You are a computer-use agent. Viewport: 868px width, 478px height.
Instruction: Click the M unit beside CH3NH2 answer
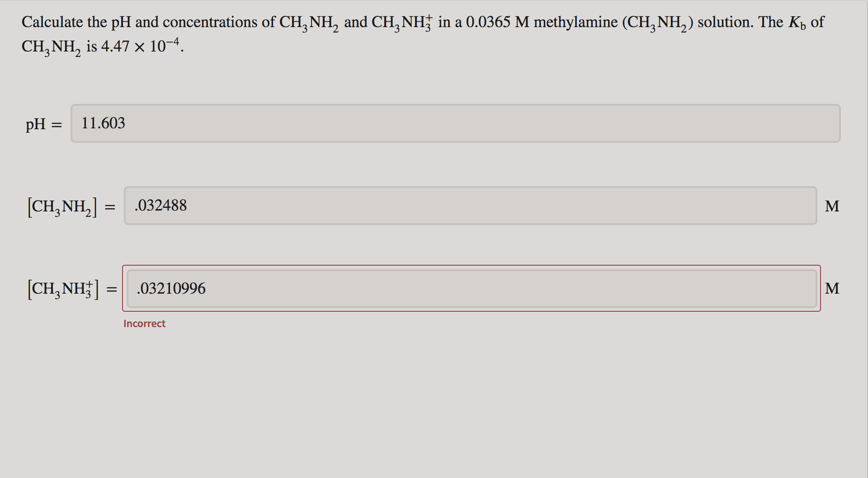click(x=832, y=206)
